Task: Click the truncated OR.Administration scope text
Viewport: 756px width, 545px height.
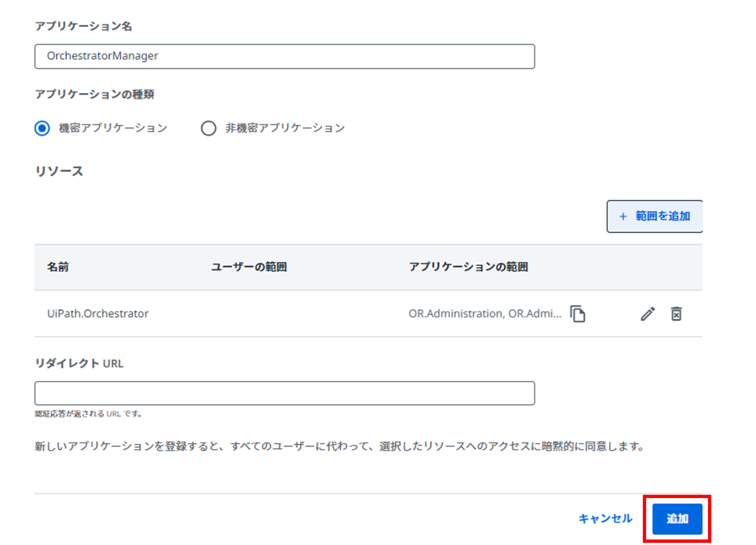Action: pos(484,314)
